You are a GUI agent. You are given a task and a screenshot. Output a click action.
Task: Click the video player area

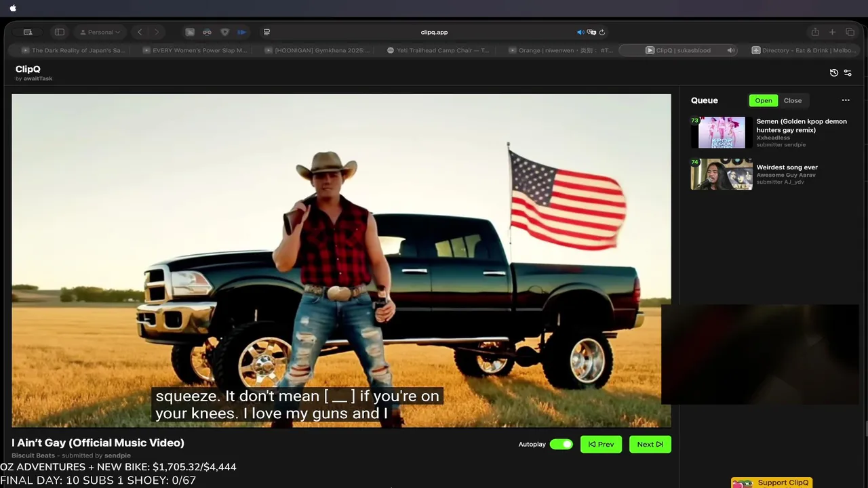tap(341, 260)
